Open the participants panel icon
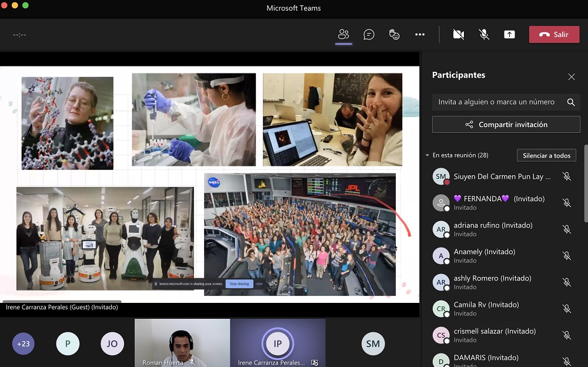 pyautogui.click(x=343, y=35)
